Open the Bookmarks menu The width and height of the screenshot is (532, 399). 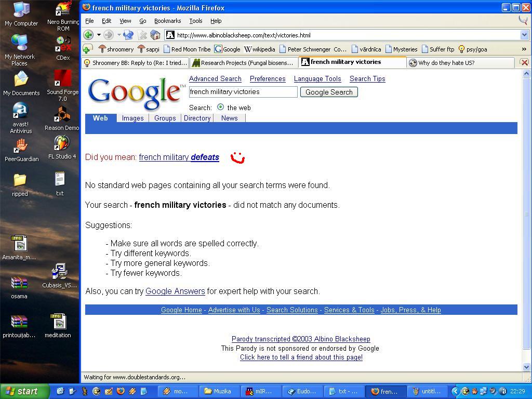(x=168, y=21)
